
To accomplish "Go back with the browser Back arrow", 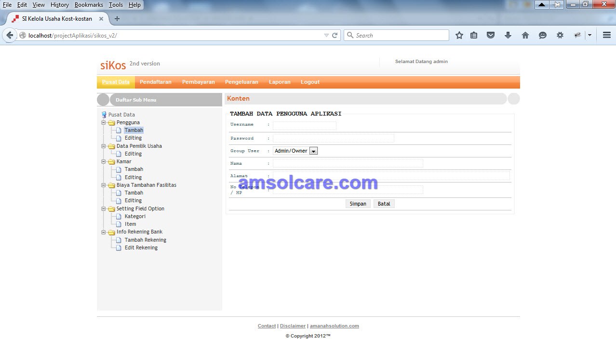I will point(10,35).
